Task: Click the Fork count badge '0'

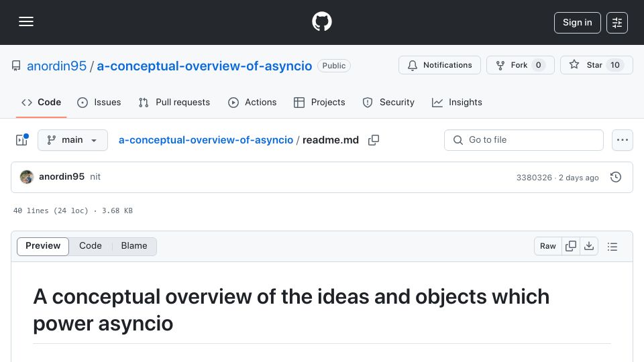Action: point(539,65)
